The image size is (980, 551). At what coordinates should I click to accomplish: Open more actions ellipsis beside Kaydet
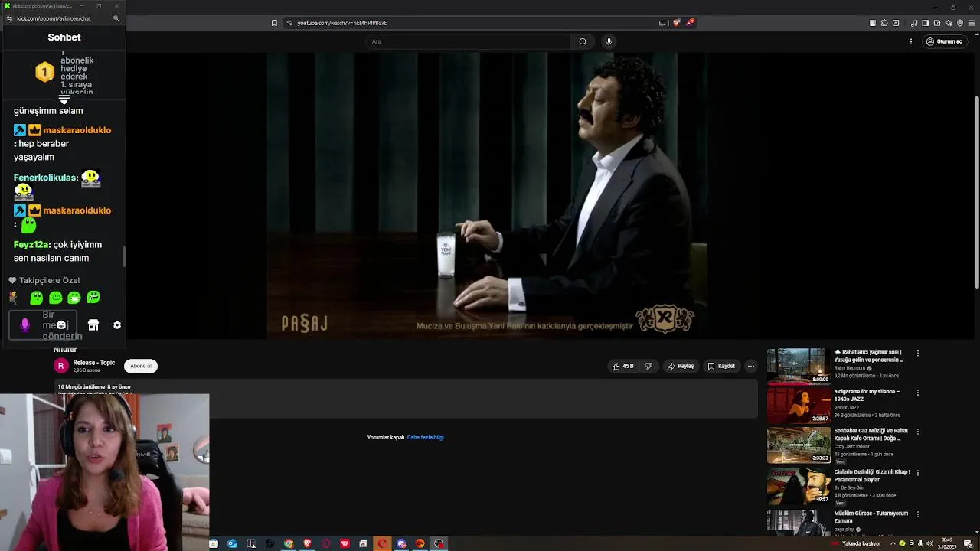point(751,366)
